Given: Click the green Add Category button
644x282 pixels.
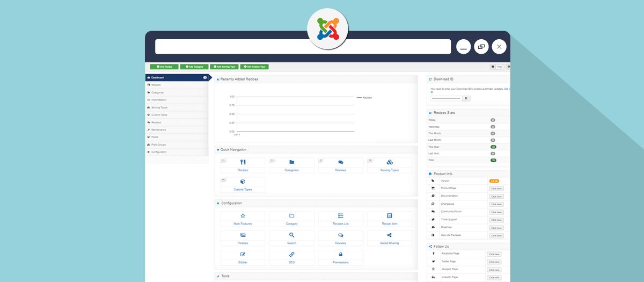Looking at the screenshot, I should point(194,67).
